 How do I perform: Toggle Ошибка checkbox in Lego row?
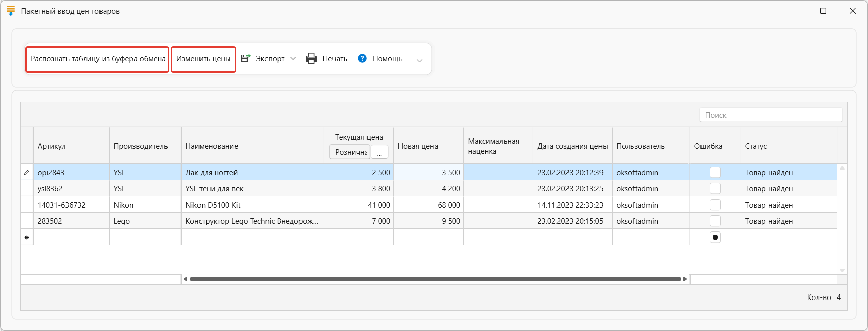(x=715, y=221)
